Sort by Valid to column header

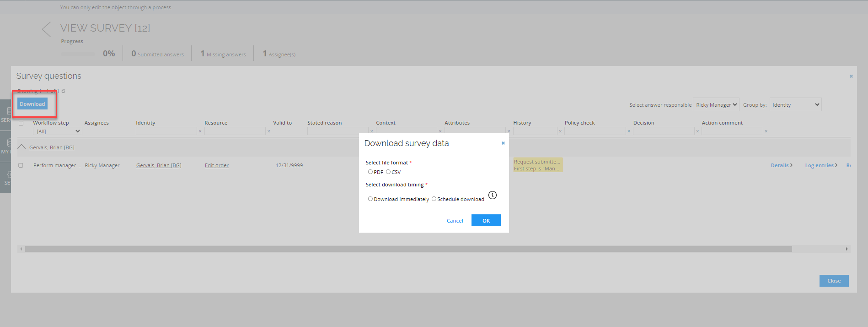click(x=282, y=123)
